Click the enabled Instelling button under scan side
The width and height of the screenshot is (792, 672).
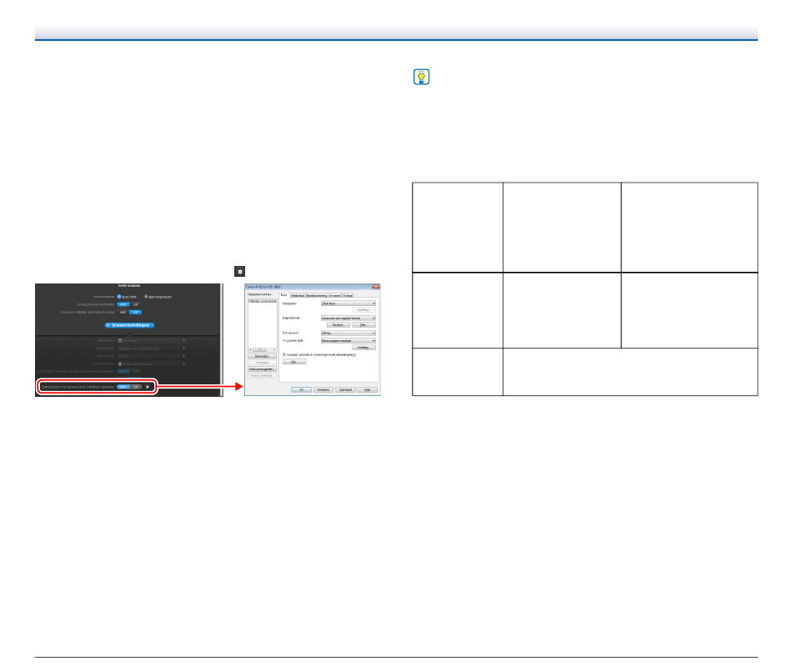(363, 348)
